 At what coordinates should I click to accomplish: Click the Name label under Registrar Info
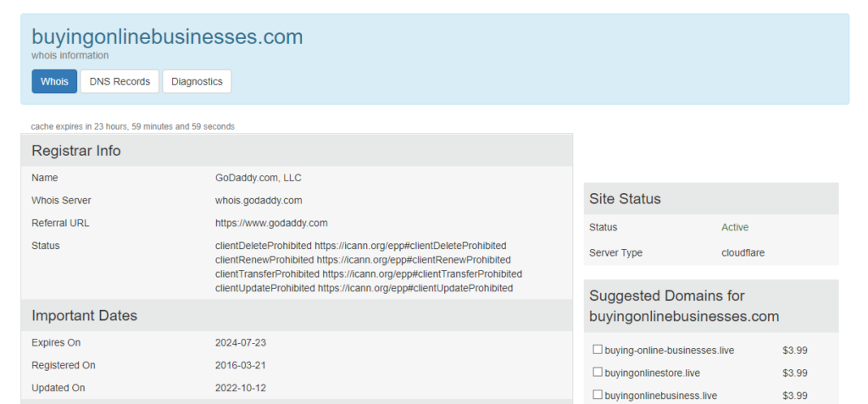tap(44, 178)
